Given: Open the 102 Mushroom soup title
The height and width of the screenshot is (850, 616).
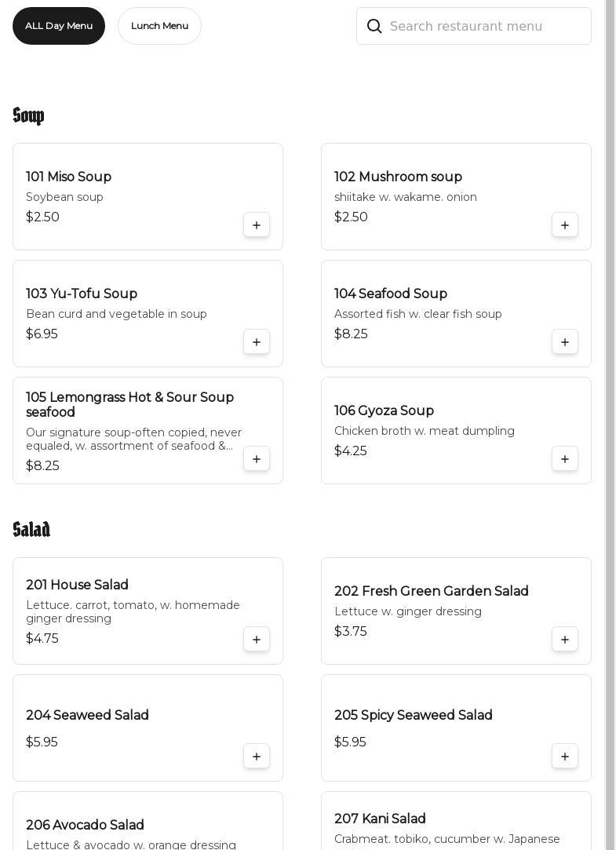Looking at the screenshot, I should click(x=398, y=177).
